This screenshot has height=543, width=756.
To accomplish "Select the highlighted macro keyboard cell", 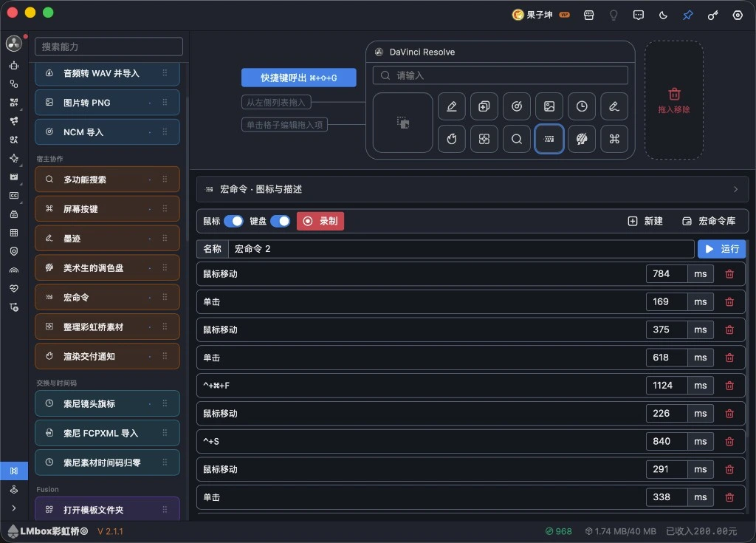I will pos(549,139).
